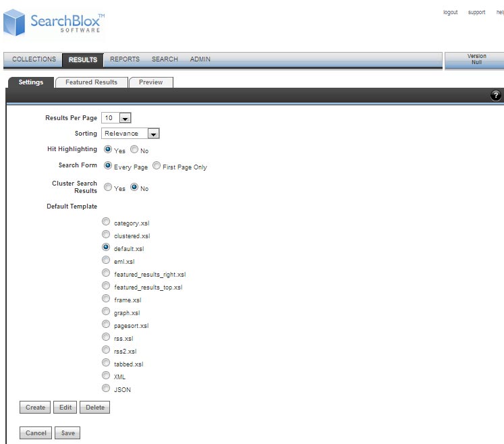Open the RESULTS menu tab
Image resolution: width=504 pixels, height=444 pixels.
coord(83,60)
